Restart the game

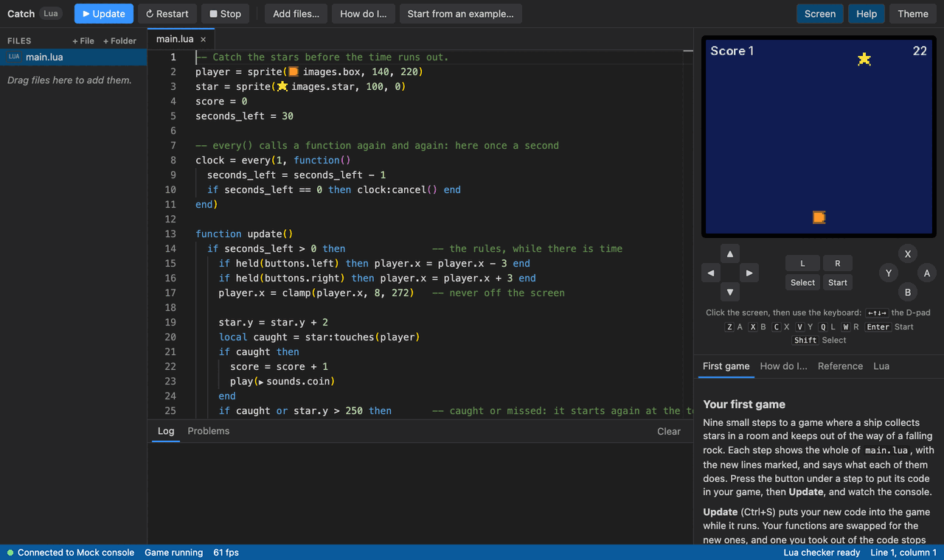coord(167,13)
